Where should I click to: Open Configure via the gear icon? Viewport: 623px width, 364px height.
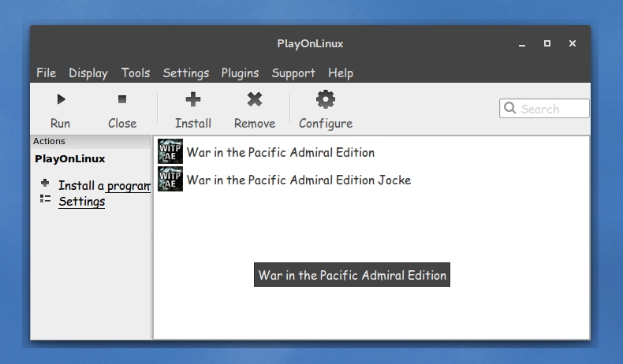pos(326,99)
